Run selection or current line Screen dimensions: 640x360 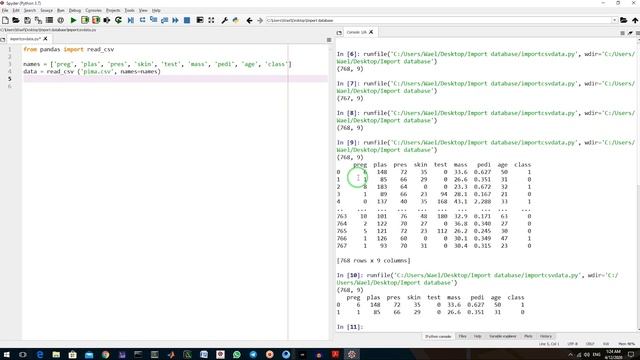pyautogui.click(x=107, y=20)
